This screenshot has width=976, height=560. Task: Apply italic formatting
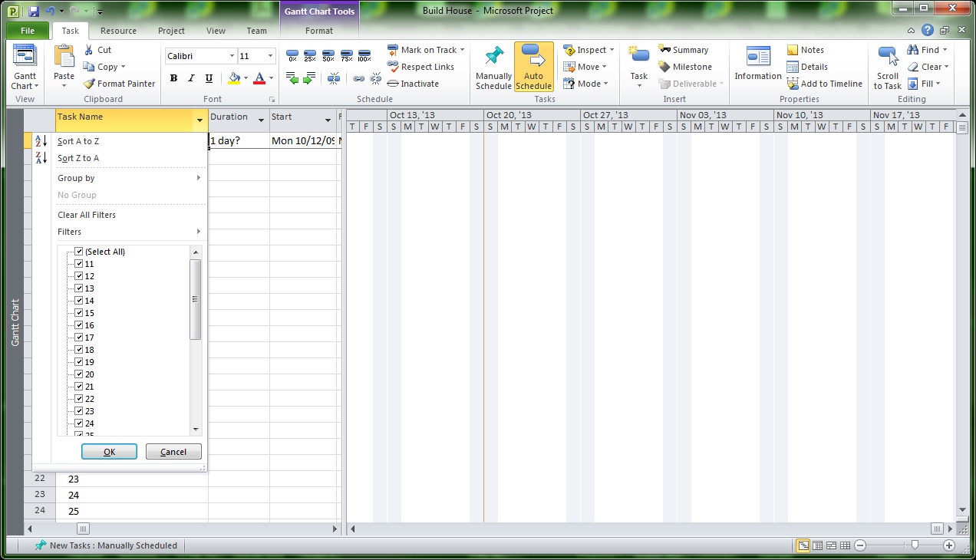tap(191, 78)
